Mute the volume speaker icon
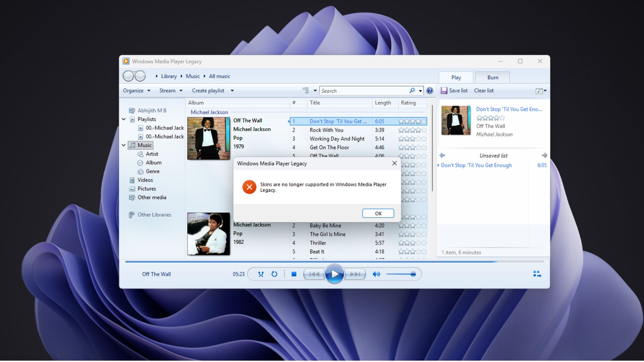The image size is (644, 362). (376, 274)
